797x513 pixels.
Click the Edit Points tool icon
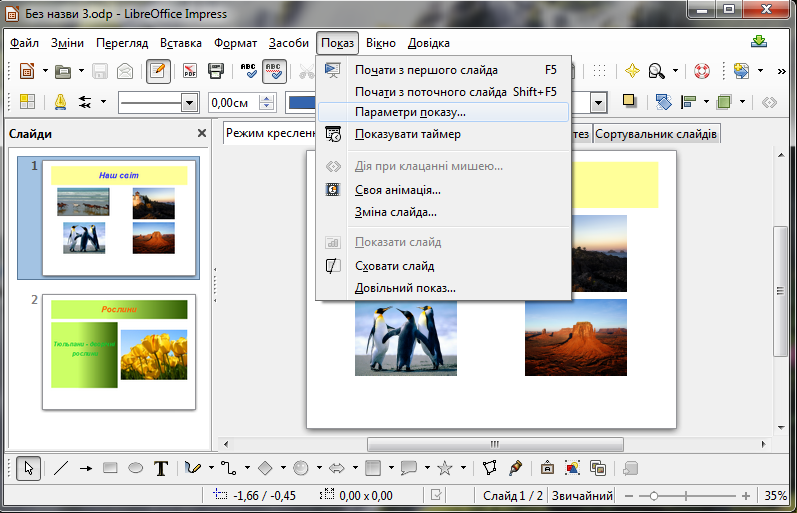click(489, 468)
